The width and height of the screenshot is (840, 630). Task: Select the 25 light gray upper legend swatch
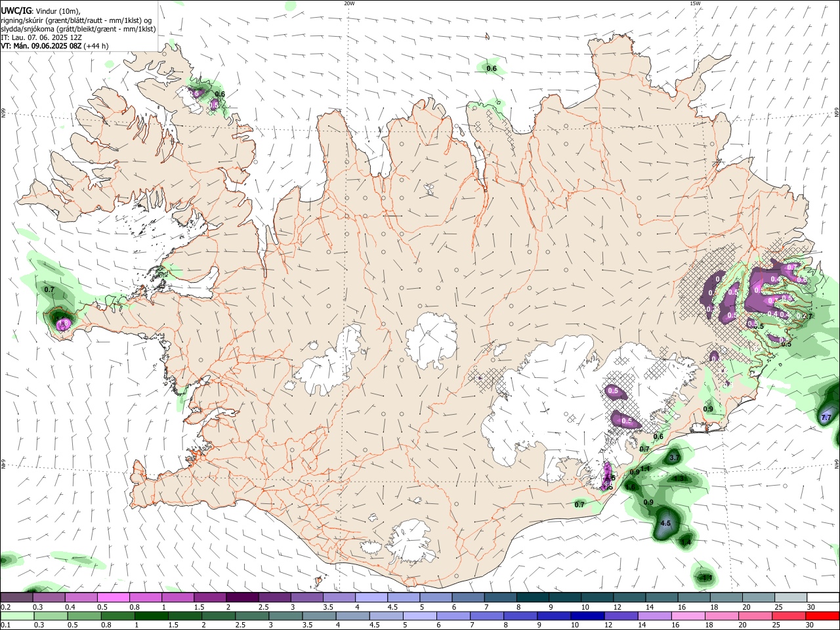click(789, 597)
